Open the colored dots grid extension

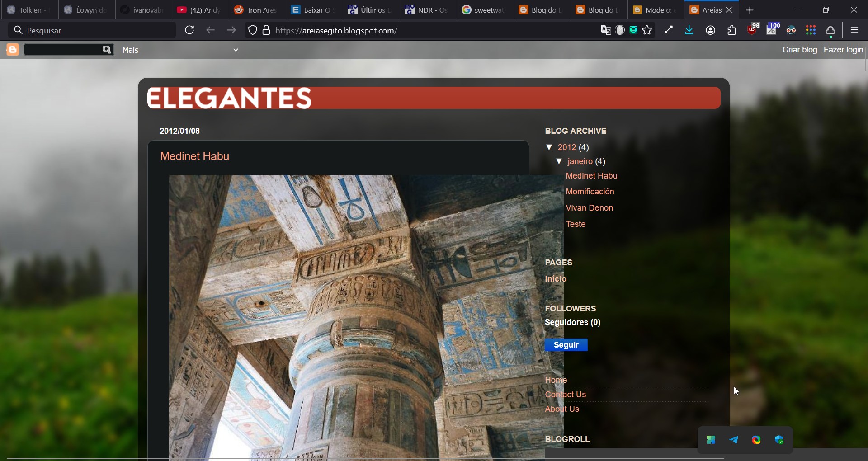811,30
